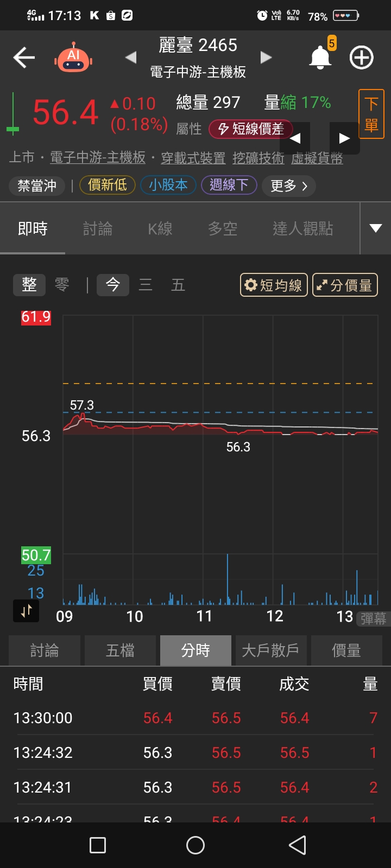
Task: Tap the 麗臺 2465 stock title
Action: pyautogui.click(x=198, y=45)
